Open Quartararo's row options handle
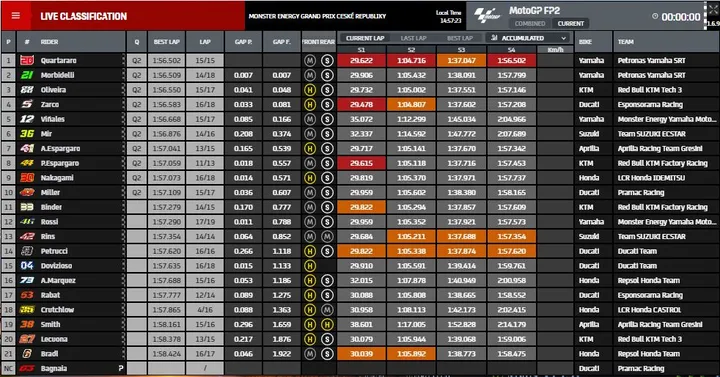The image size is (720, 377). [x=123, y=60]
